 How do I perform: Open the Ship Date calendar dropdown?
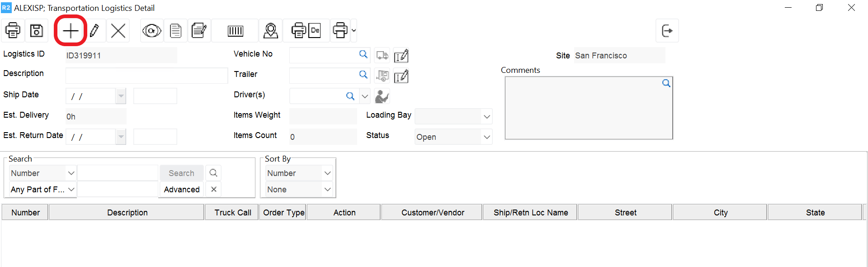(x=121, y=96)
